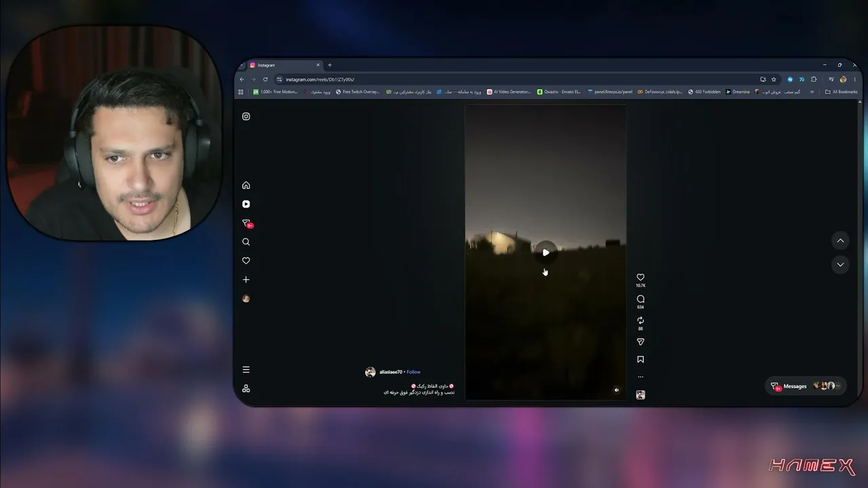
Task: Open Instagram search from the sidebar
Action: (x=246, y=242)
